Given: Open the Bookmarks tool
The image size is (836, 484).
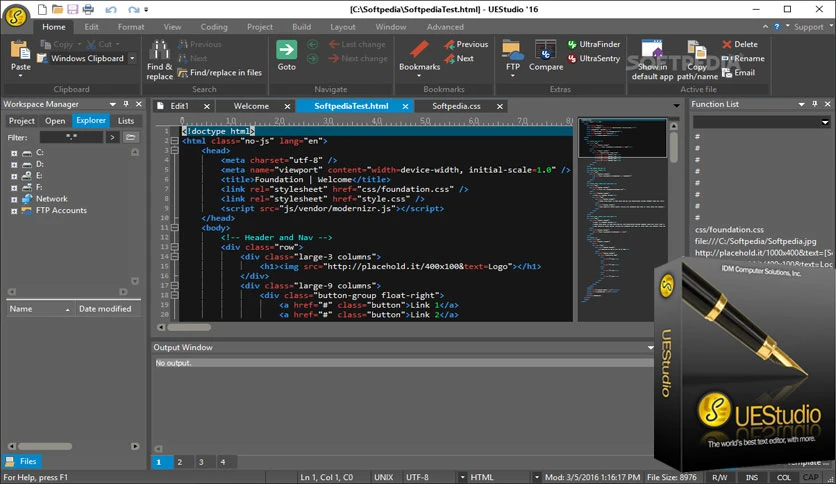Looking at the screenshot, I should click(420, 59).
